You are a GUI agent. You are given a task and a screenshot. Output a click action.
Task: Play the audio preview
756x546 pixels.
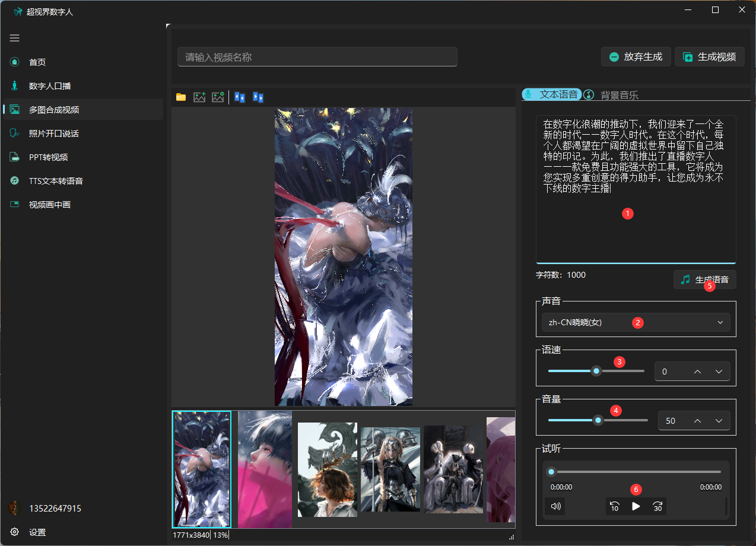tap(636, 506)
